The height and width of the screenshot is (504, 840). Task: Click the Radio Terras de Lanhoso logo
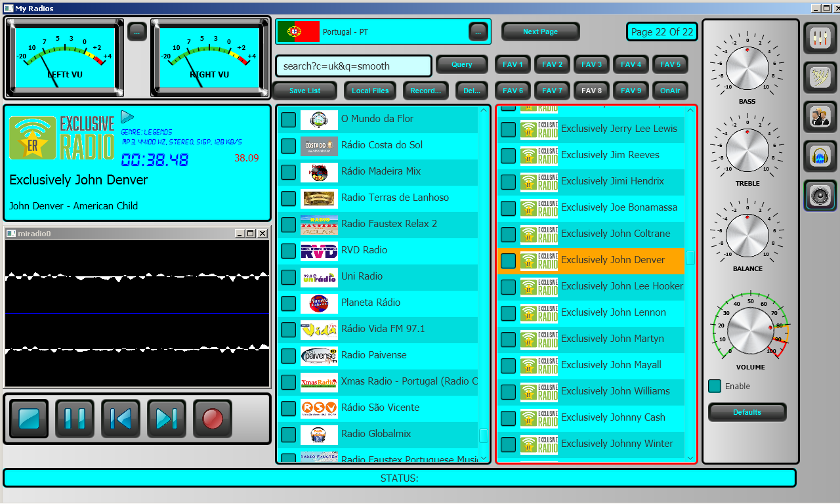click(319, 198)
